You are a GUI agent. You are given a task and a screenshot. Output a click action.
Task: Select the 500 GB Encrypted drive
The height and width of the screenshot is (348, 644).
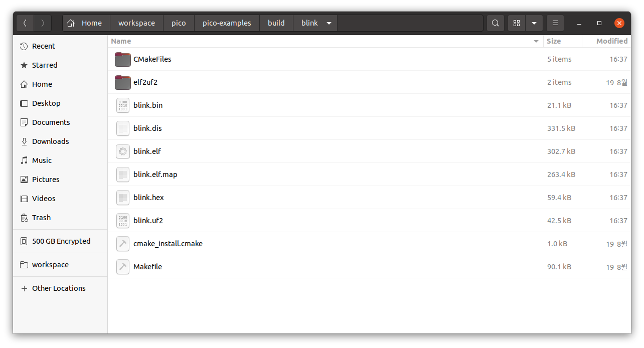[60, 241]
